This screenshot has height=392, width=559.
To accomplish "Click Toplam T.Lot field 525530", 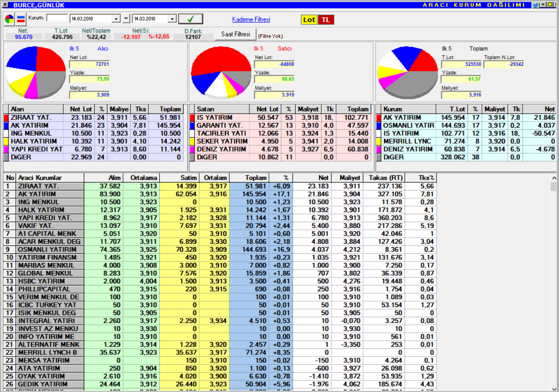I will [461, 64].
